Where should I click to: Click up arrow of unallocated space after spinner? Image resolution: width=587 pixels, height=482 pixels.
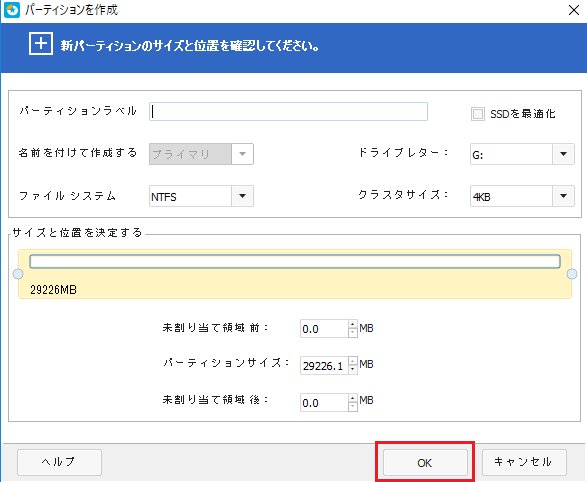coord(353,398)
